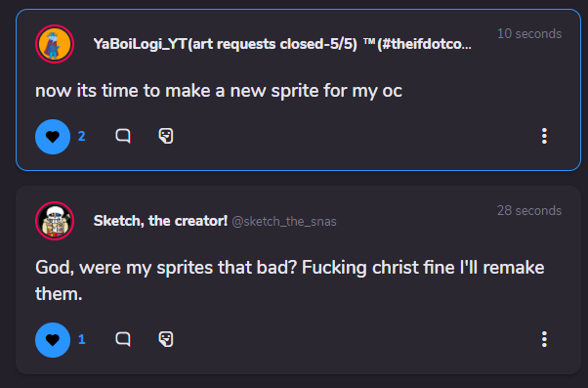This screenshot has height=388, width=588.
Task: Open the "God, were my sprites" post text
Action: pos(289,280)
